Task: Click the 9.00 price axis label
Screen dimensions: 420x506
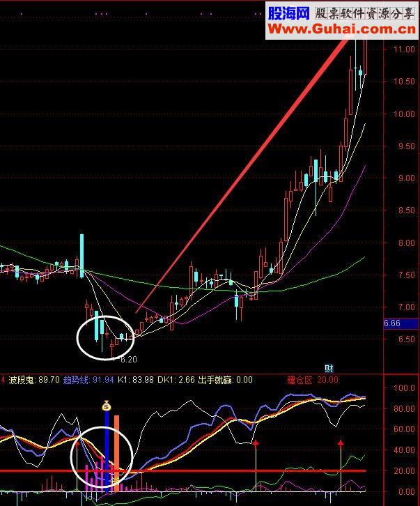Action: coord(406,178)
